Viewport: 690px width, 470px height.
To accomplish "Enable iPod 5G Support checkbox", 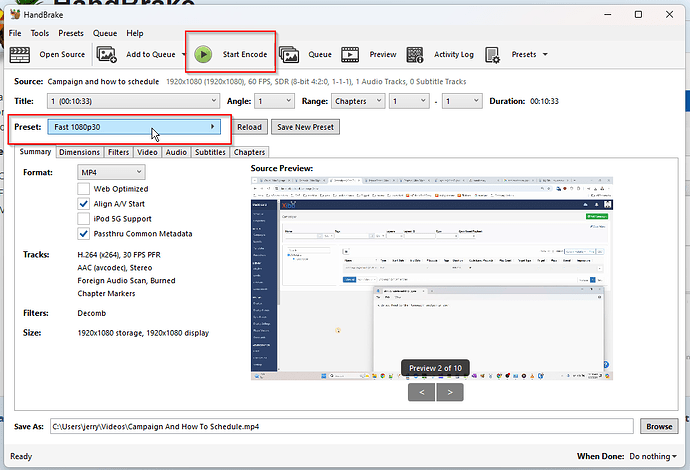I will (x=83, y=219).
